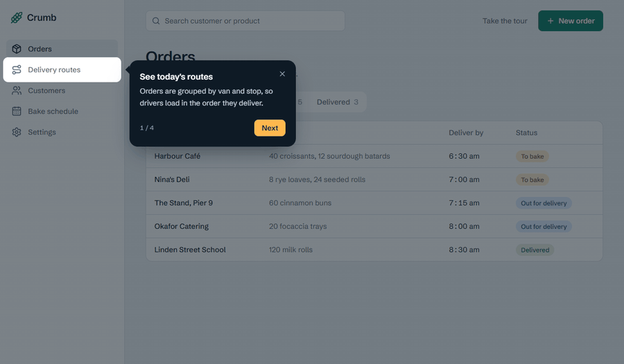The image size is (624, 364).
Task: Select the Linden Street School name
Action: (190, 250)
